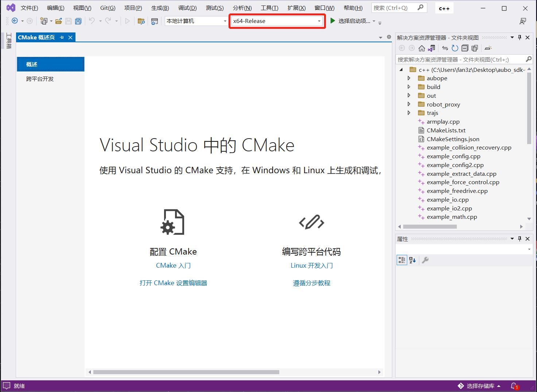Click Categorized view icon in Properties
The width and height of the screenshot is (537, 392).
(402, 260)
